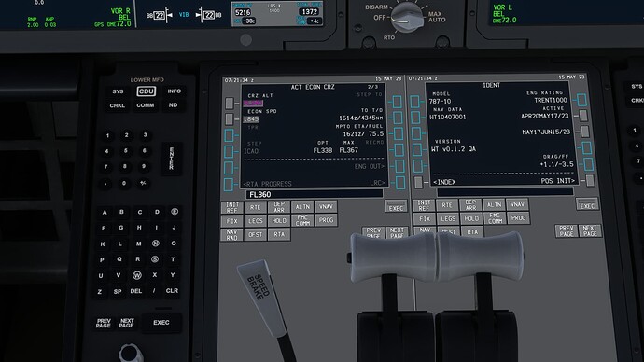Select CDU on the Lower MFD panel
This screenshot has height=362, width=644.
pyautogui.click(x=147, y=91)
